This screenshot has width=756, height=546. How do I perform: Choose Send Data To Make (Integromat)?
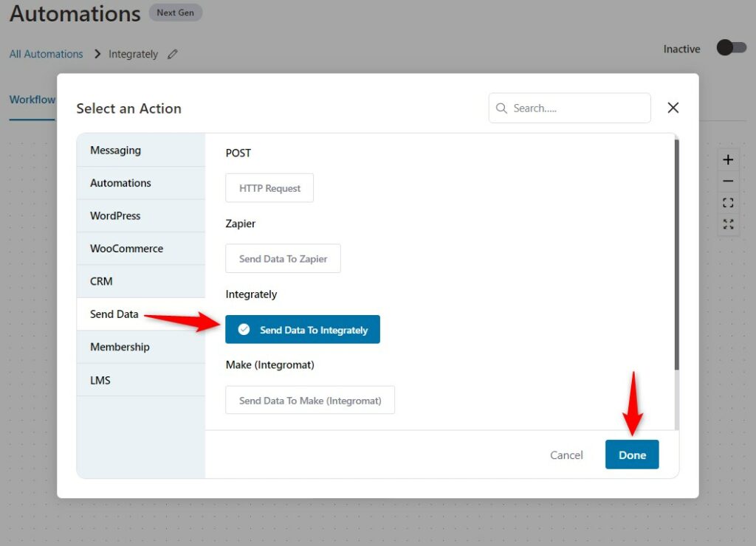click(x=310, y=401)
